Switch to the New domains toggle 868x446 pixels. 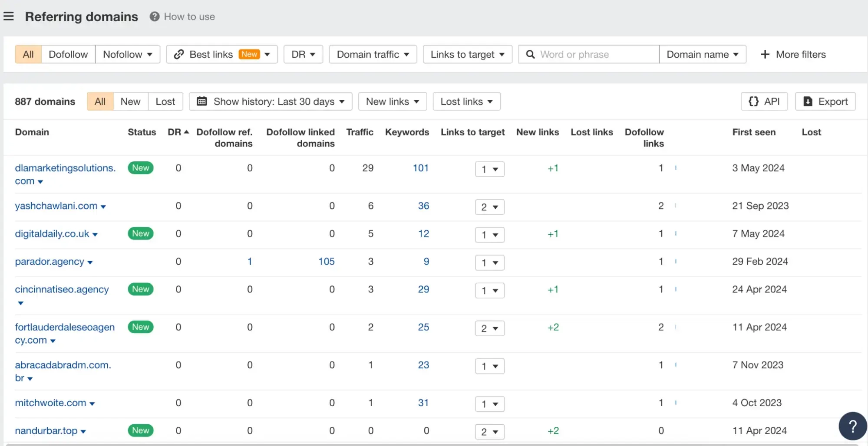pyautogui.click(x=130, y=102)
